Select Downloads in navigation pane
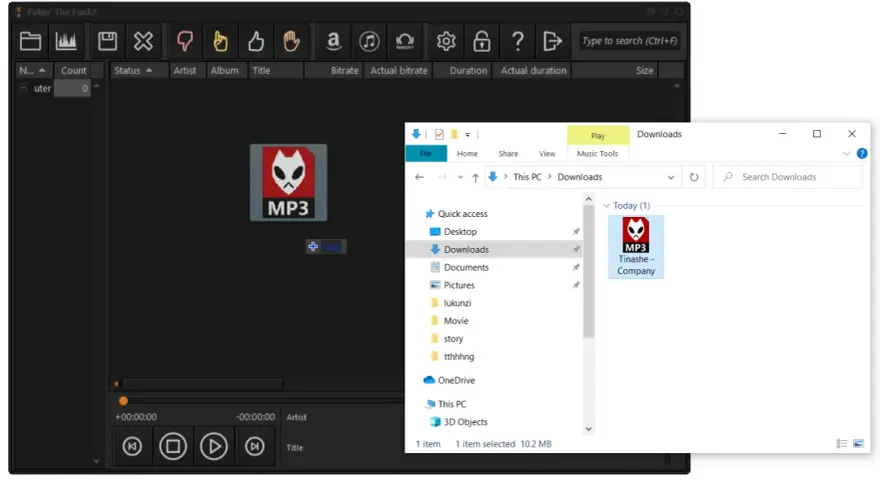 click(466, 249)
